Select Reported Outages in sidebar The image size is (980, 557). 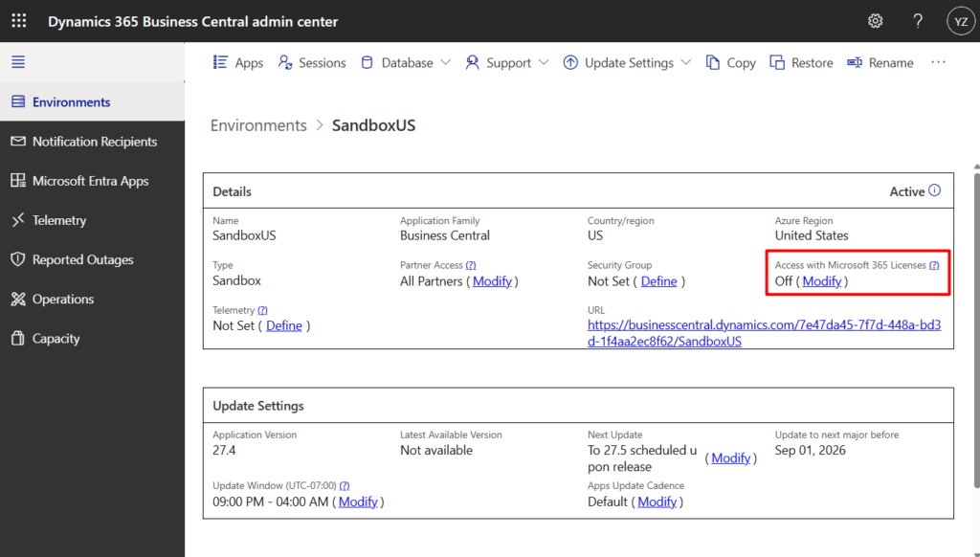tap(82, 259)
